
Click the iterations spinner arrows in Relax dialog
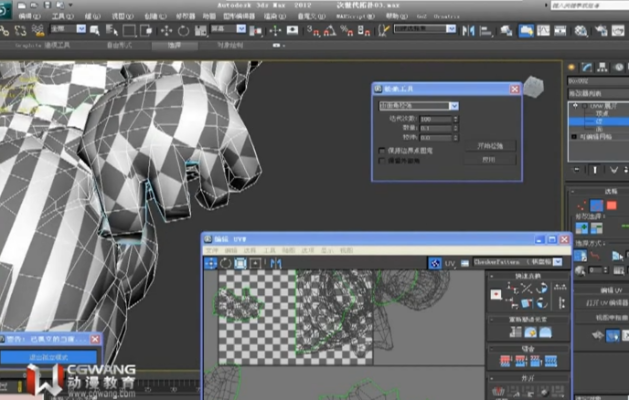coord(455,119)
